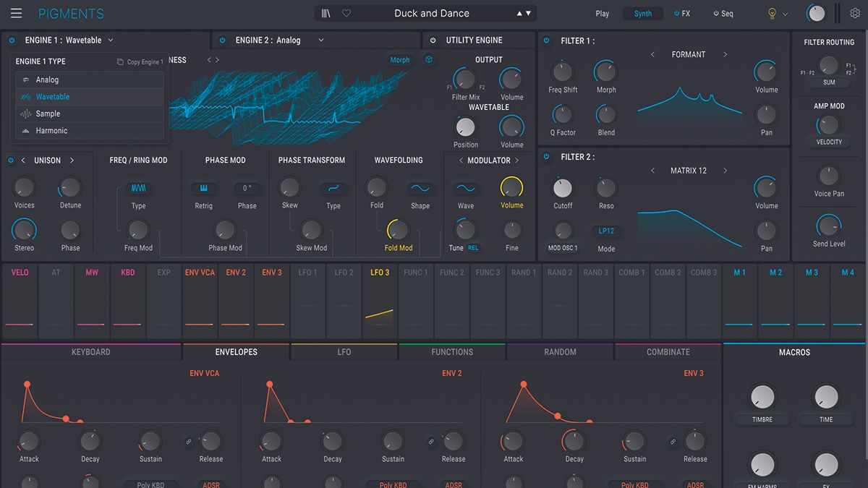Screen dimensions: 868x488
Task: Select the Phase Transform Type curve icon
Action: point(333,188)
